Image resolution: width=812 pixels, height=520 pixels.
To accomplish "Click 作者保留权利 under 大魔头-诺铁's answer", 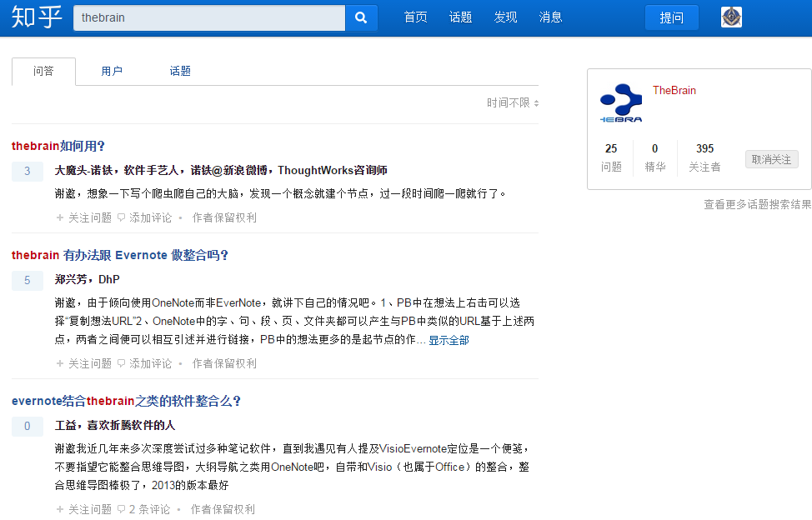I will 224,217.
